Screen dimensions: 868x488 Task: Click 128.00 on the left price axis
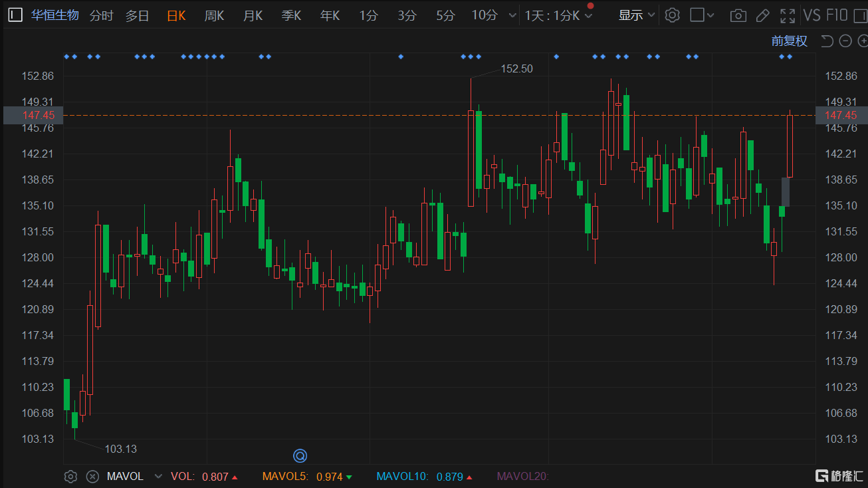39,257
